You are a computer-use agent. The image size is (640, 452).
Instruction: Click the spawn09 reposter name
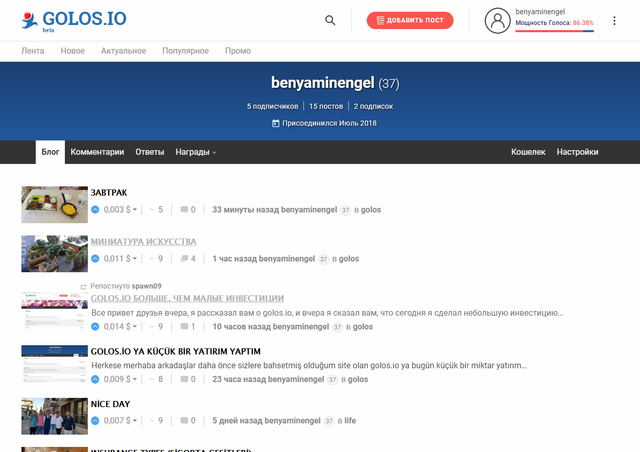[148, 286]
